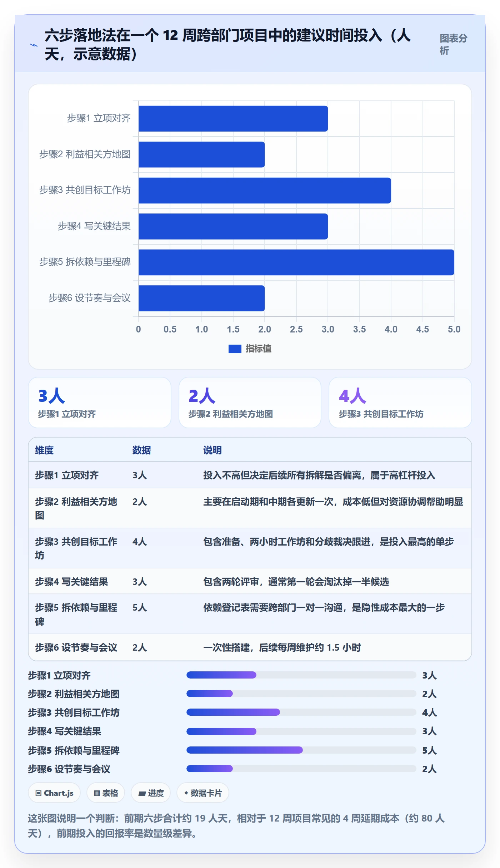Click the 步骤6 设节奏与会议 progress bar
The height and width of the screenshot is (868, 500).
pos(301,769)
